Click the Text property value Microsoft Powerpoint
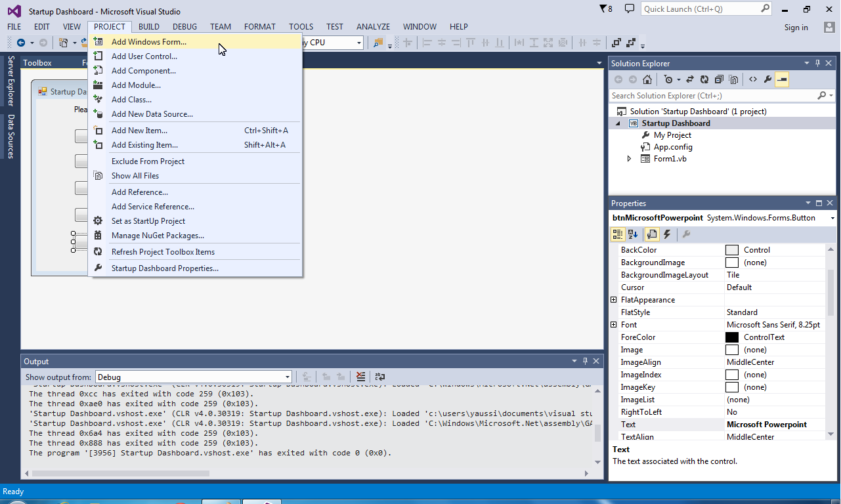Screen dimensions: 841x504 [767, 425]
